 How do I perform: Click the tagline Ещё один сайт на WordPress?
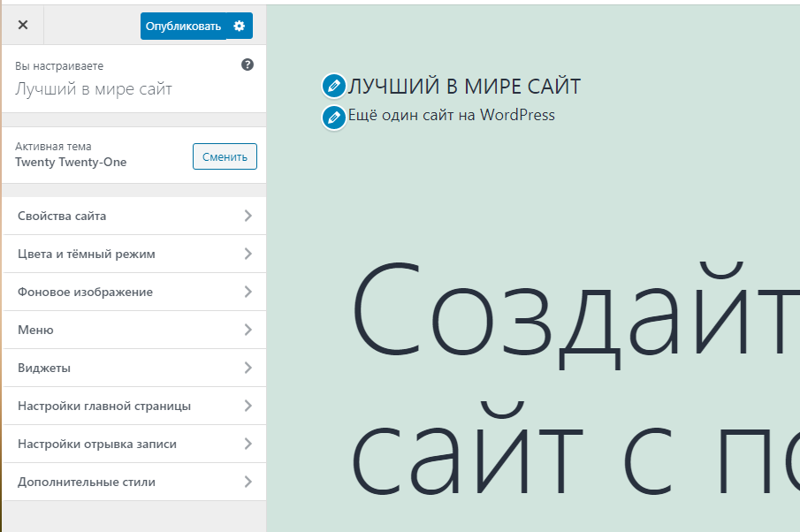point(452,115)
